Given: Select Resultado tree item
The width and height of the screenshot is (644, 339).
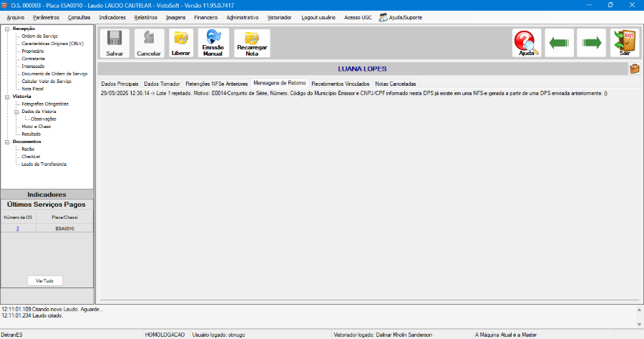Looking at the screenshot, I should (31, 134).
